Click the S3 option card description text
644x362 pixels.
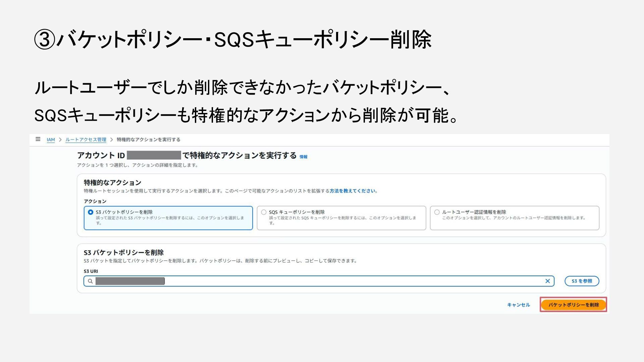pos(170,218)
